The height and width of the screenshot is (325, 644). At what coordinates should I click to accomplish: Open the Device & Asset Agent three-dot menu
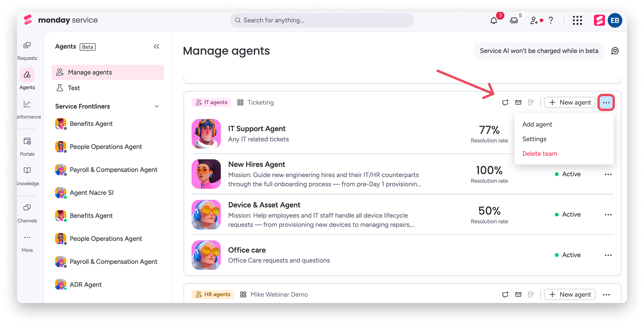click(x=608, y=214)
